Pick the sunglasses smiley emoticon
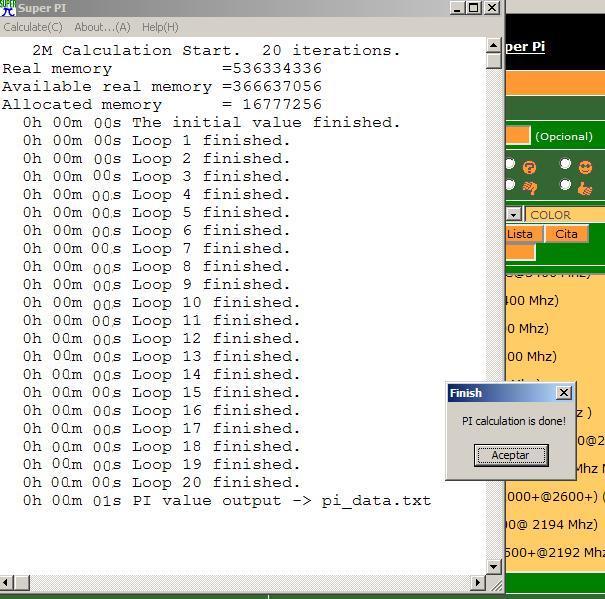The height and width of the screenshot is (599, 605). [585, 167]
